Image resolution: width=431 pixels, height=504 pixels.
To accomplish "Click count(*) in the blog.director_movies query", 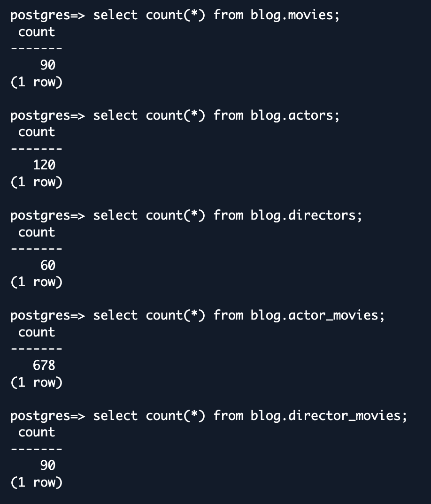I will 176,416.
